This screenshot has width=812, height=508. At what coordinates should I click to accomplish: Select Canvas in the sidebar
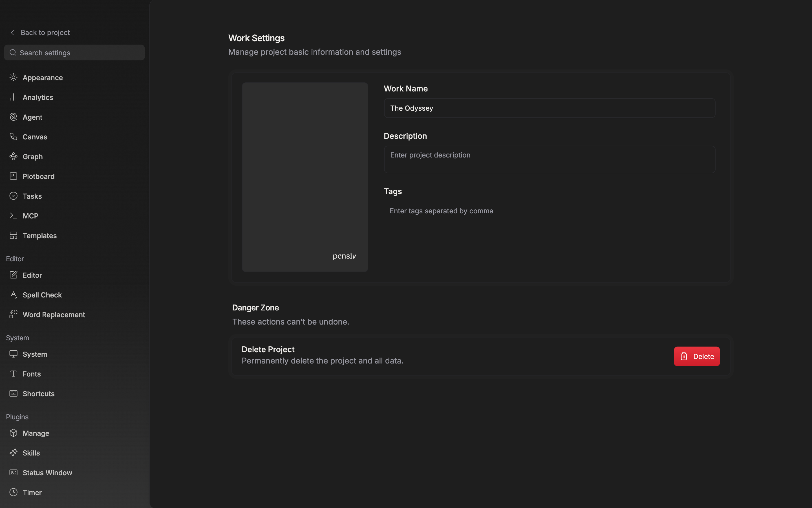click(74, 137)
